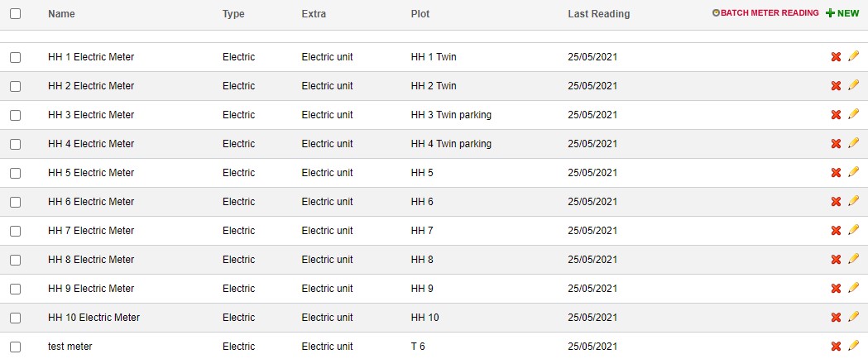Delete HH 8 Electric Meter entry
The image size is (868, 359).
(x=836, y=260)
